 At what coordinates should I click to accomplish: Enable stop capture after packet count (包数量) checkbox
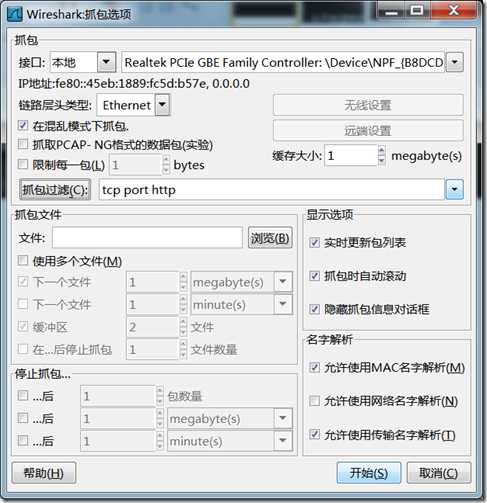pyautogui.click(x=23, y=396)
